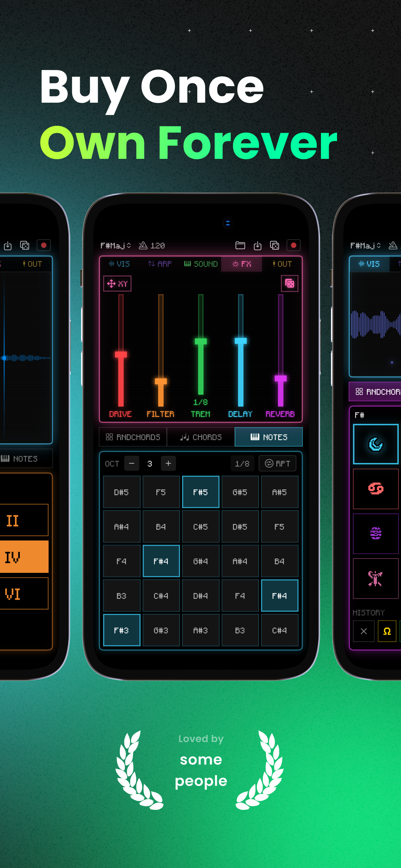Open the F#Maj key selector in center phone
Image resolution: width=401 pixels, height=868 pixels.
pos(115,246)
